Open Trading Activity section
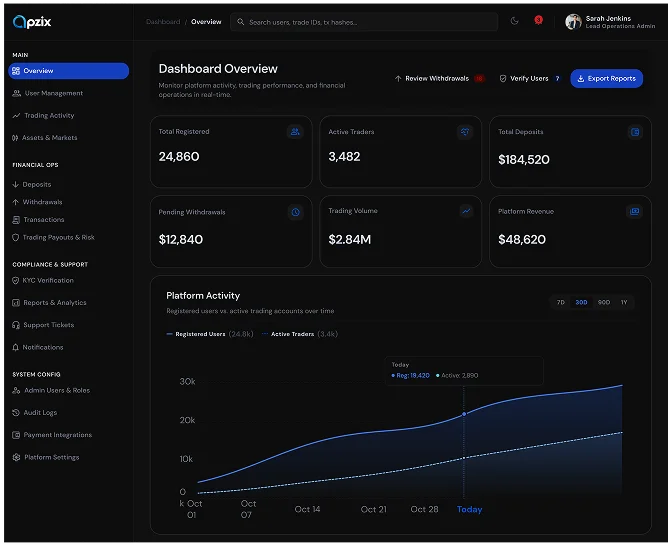 [49, 115]
